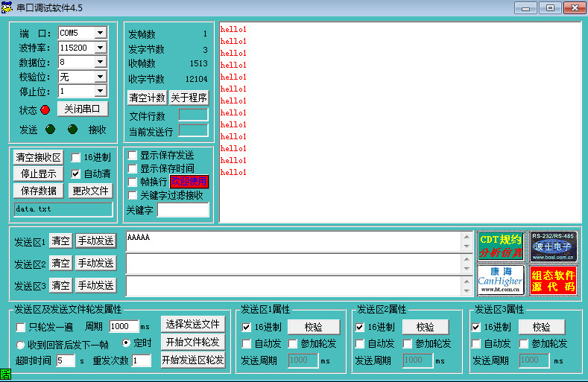Click the 康海 CanHigher logo banner
588x382 pixels.
[x=501, y=280]
